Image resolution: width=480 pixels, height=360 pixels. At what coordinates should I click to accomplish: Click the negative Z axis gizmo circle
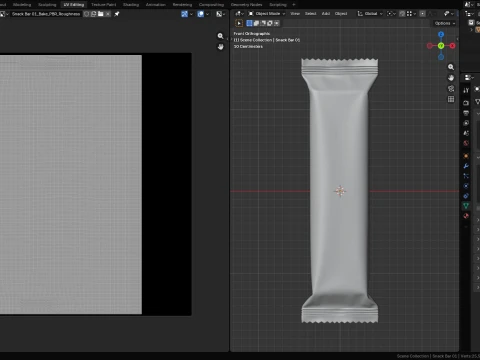pyautogui.click(x=441, y=57)
